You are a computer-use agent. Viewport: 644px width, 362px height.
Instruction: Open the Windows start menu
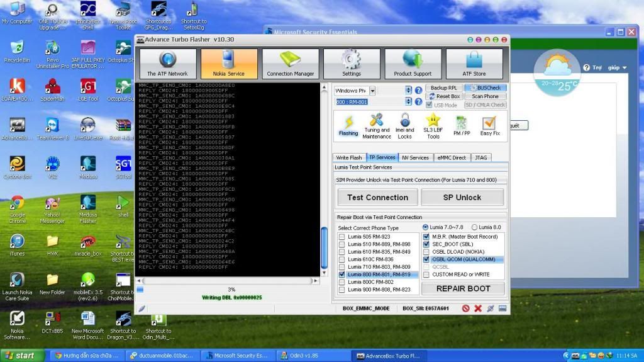tap(22, 356)
